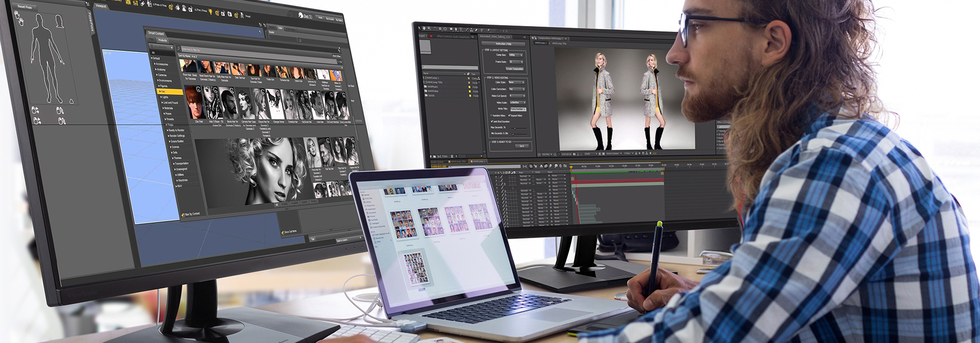Click the light bulb icon in Daz toolbar
980x343 pixels.
point(210,12)
